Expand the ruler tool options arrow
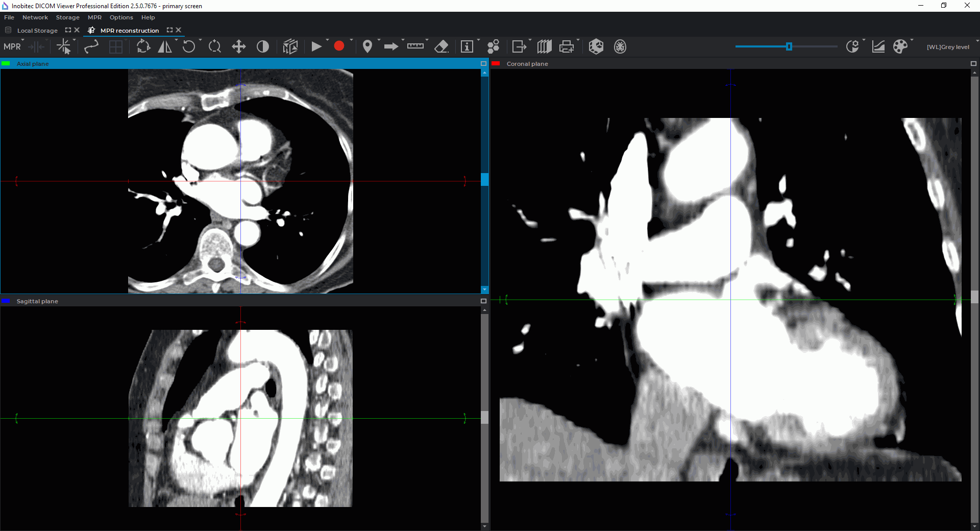Image resolution: width=980 pixels, height=531 pixels. (427, 40)
